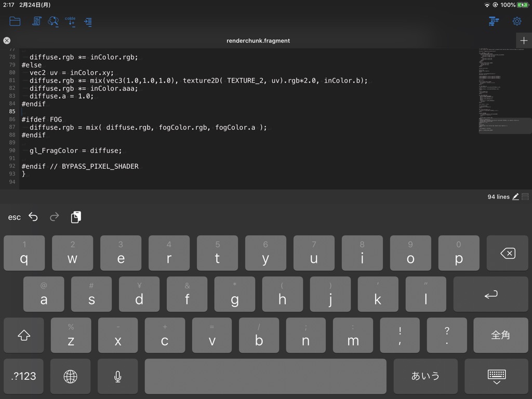Undo the last edit
Screen dimensions: 532x399
tap(33, 217)
